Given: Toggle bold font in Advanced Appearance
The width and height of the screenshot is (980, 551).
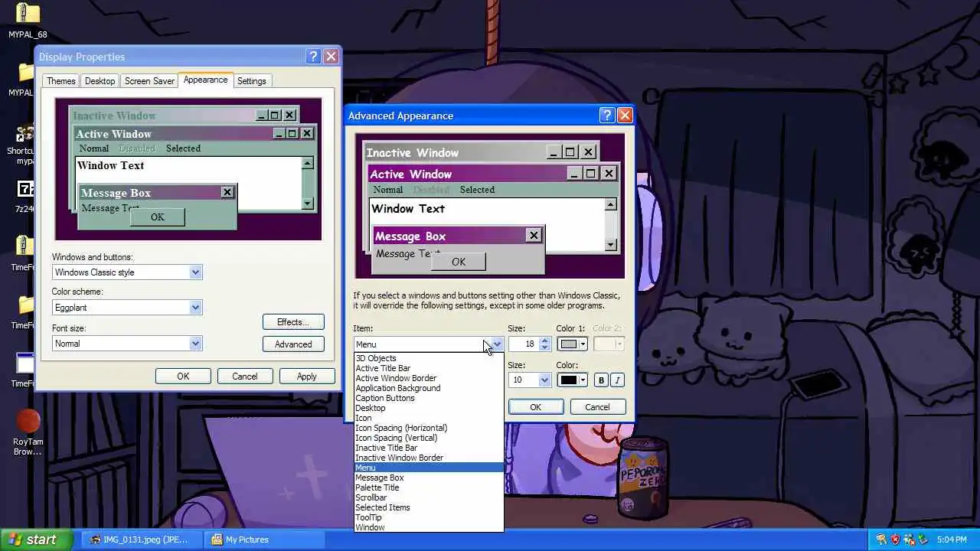Looking at the screenshot, I should coord(602,380).
